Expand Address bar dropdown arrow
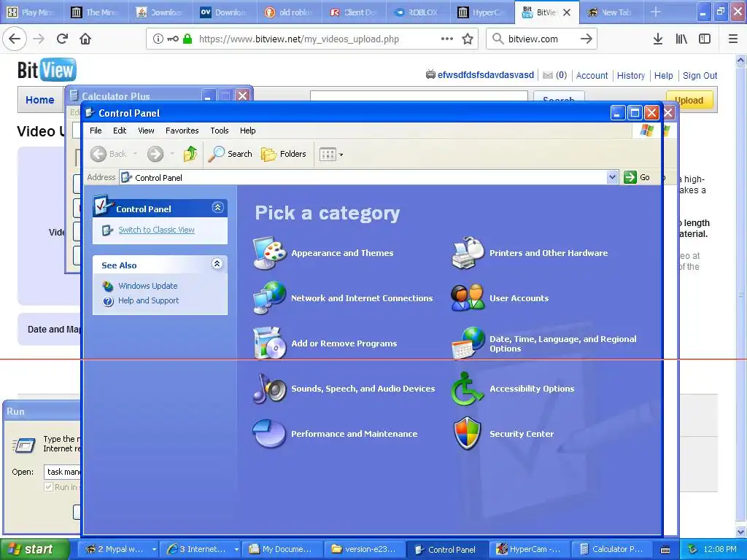The width and height of the screenshot is (747, 560). tap(612, 177)
